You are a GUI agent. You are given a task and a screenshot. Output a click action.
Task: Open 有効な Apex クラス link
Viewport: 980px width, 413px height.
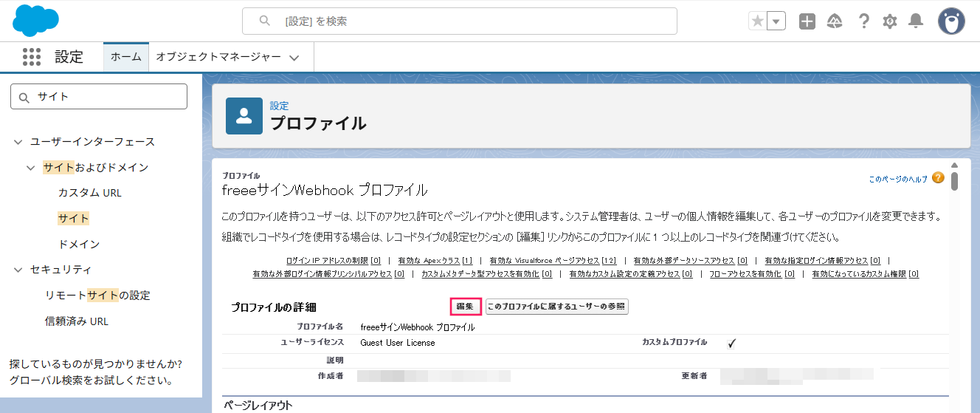(435, 261)
